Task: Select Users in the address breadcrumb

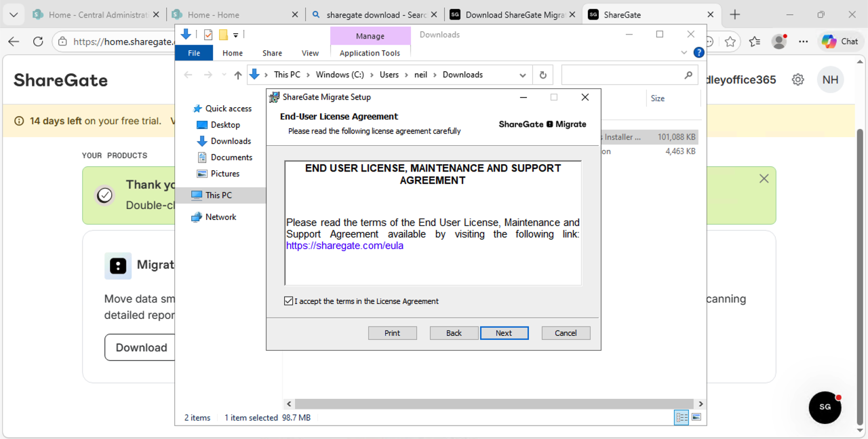Action: point(389,75)
